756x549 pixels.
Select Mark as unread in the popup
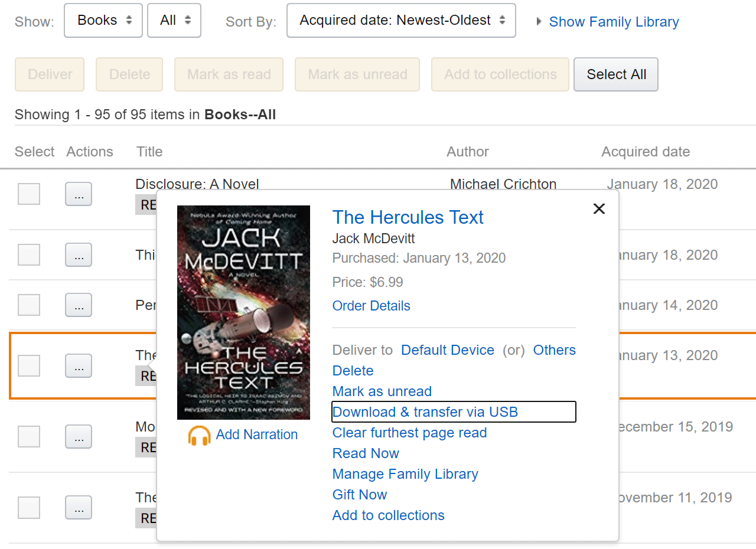click(382, 391)
